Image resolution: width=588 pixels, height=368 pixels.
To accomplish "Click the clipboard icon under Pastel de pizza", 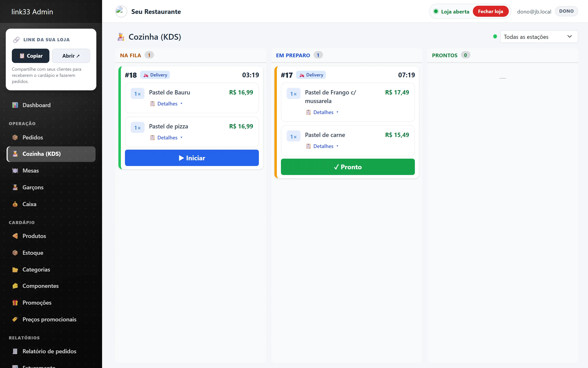I will tap(152, 138).
